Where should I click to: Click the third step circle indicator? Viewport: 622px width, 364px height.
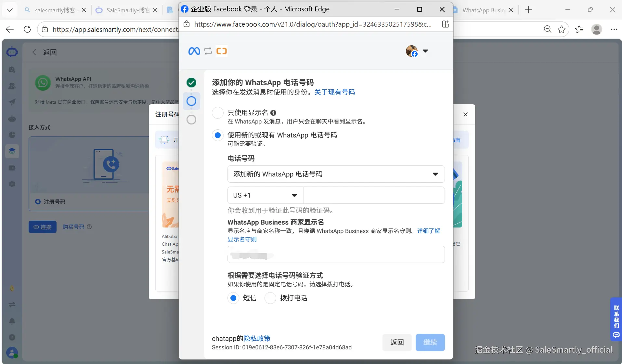[191, 120]
